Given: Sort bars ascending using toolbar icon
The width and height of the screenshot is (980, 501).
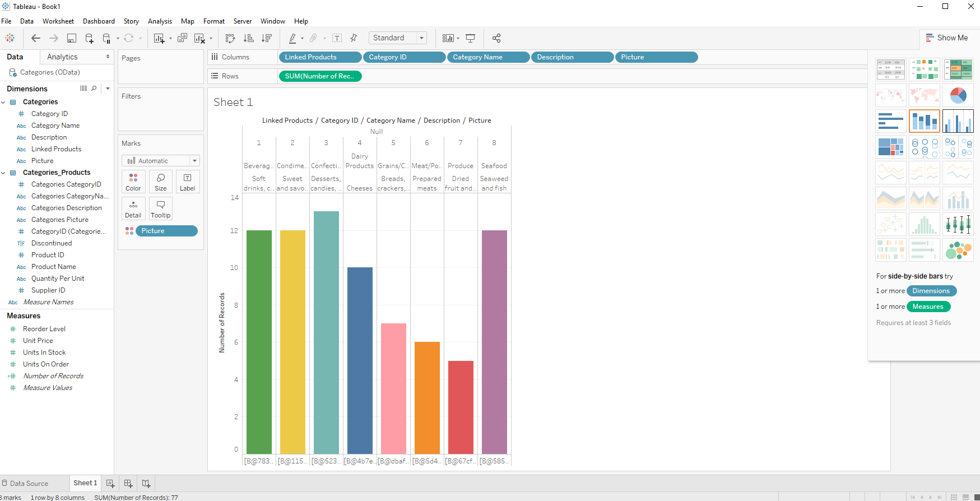Looking at the screenshot, I should (248, 38).
